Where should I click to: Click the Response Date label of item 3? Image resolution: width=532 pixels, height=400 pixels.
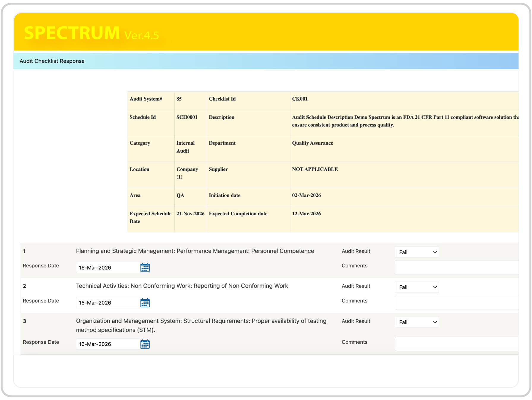click(41, 342)
